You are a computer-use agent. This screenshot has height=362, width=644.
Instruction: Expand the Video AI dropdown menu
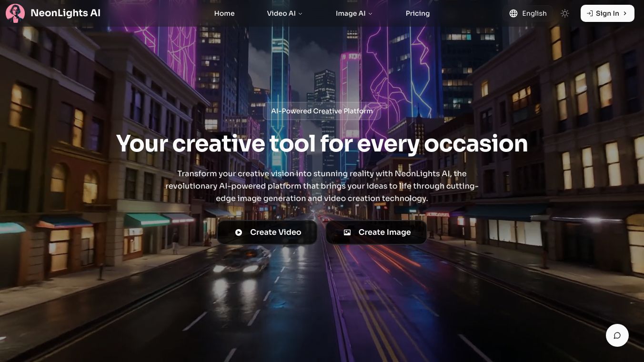(x=285, y=13)
